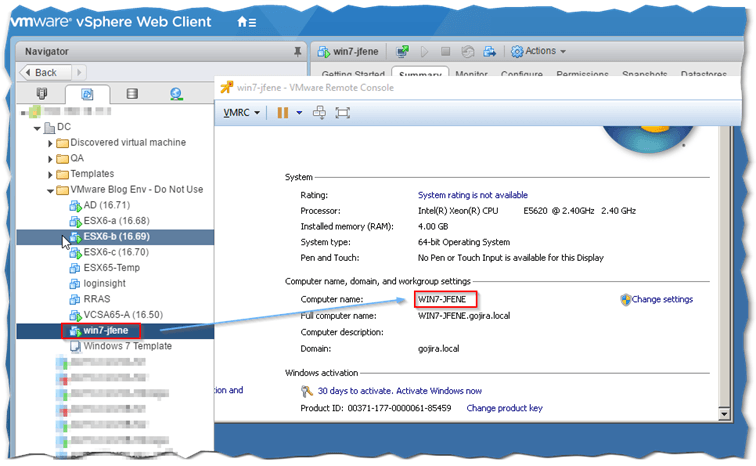Screen dimensions: 756x466
Task: Switch to Networking view tab
Action: click(176, 93)
